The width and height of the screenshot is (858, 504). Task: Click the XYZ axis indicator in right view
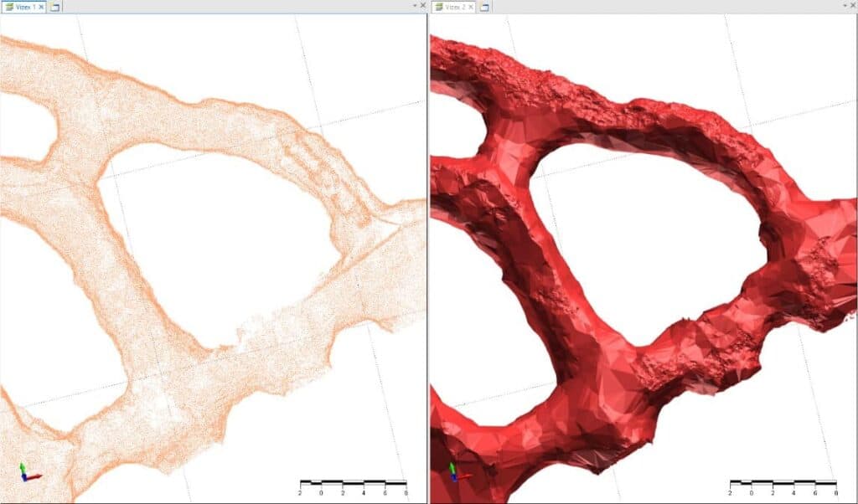click(x=457, y=471)
